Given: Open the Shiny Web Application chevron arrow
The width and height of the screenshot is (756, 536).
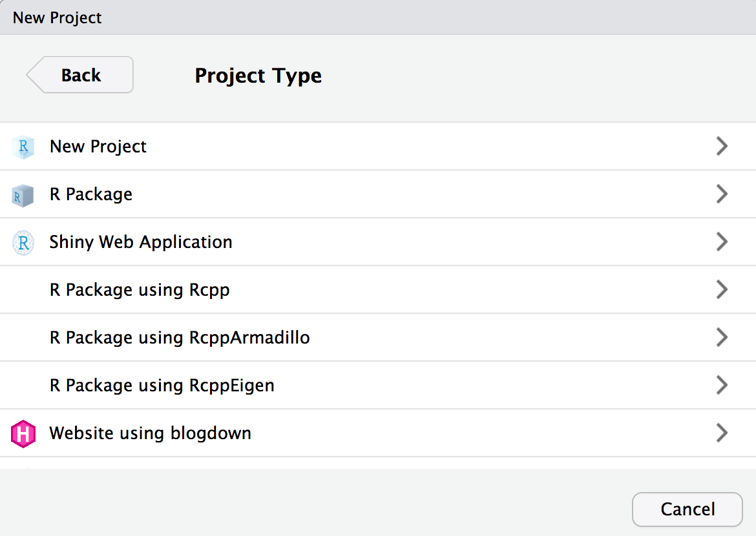Looking at the screenshot, I should tap(722, 242).
